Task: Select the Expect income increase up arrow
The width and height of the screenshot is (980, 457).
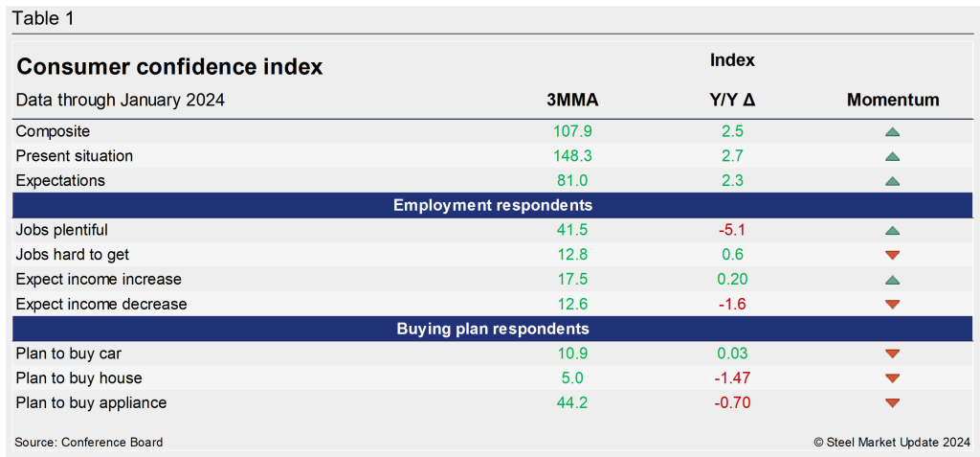Action: (x=892, y=280)
